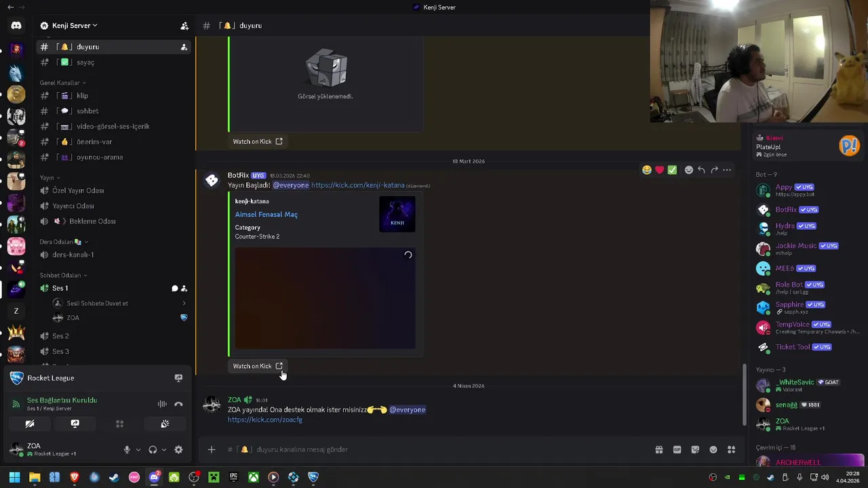Open File Explorer from the taskbar
The height and width of the screenshot is (488, 868).
[35, 477]
